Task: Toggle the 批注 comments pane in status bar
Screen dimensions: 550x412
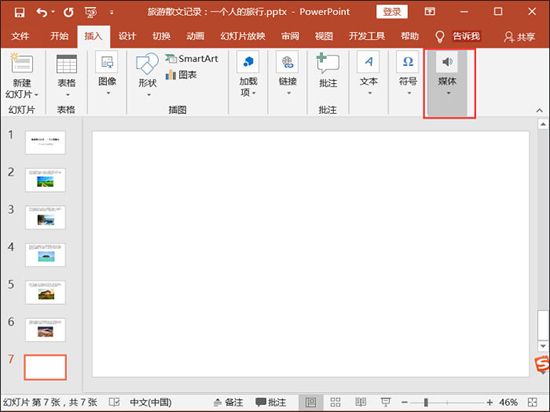Action: pos(271,402)
